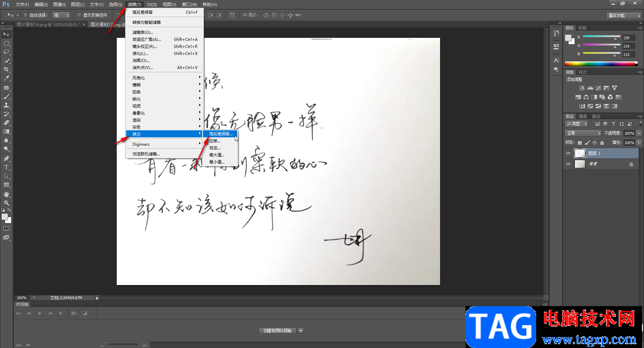Open workspace switcher dropdown
644x348 pixels.
624,15
